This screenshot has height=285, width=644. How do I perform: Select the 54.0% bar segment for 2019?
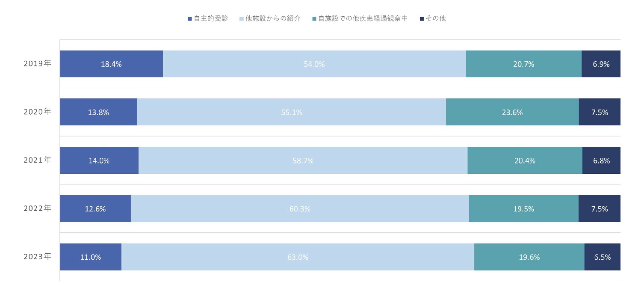coord(314,64)
